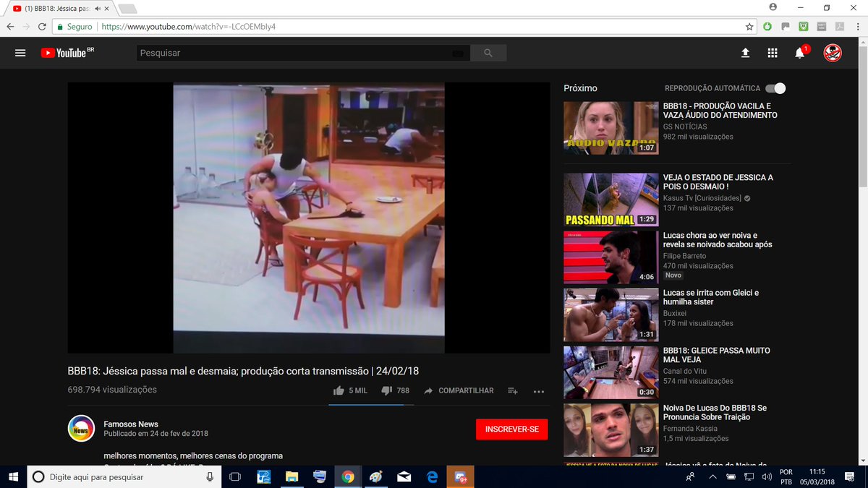The height and width of the screenshot is (488, 868).
Task: Open the account avatar menu
Action: (833, 53)
